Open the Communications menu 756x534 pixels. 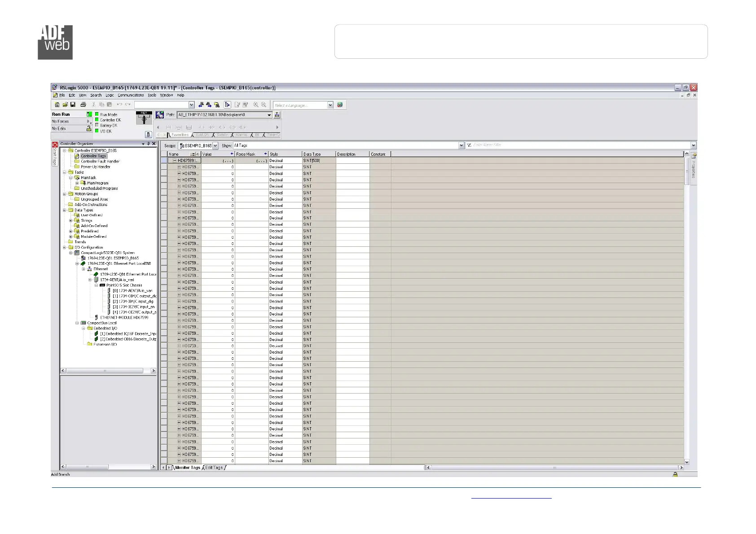[131, 95]
